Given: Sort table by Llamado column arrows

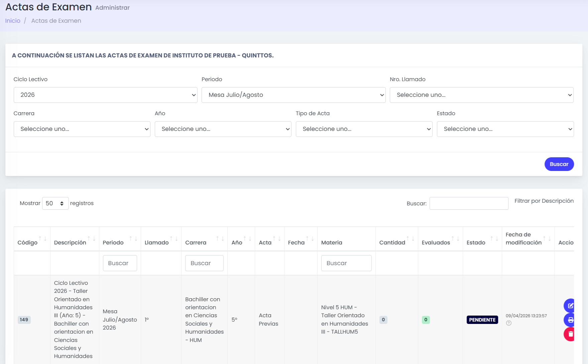Looking at the screenshot, I should pos(174,238).
